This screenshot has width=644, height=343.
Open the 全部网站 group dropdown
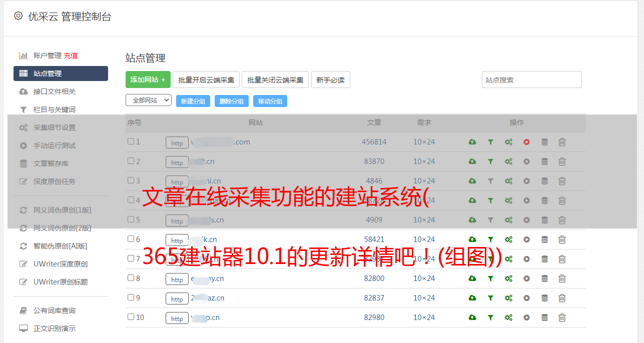149,100
